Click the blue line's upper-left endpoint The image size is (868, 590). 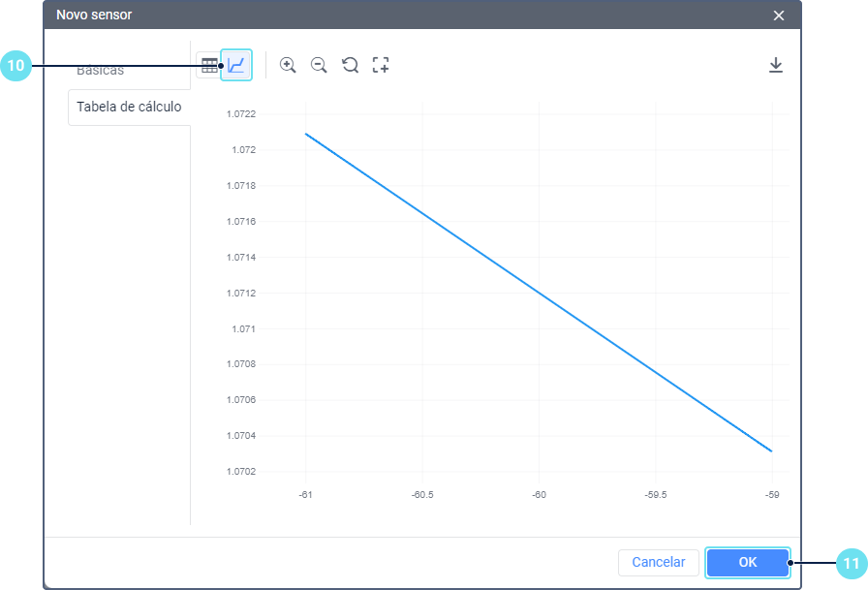[306, 134]
